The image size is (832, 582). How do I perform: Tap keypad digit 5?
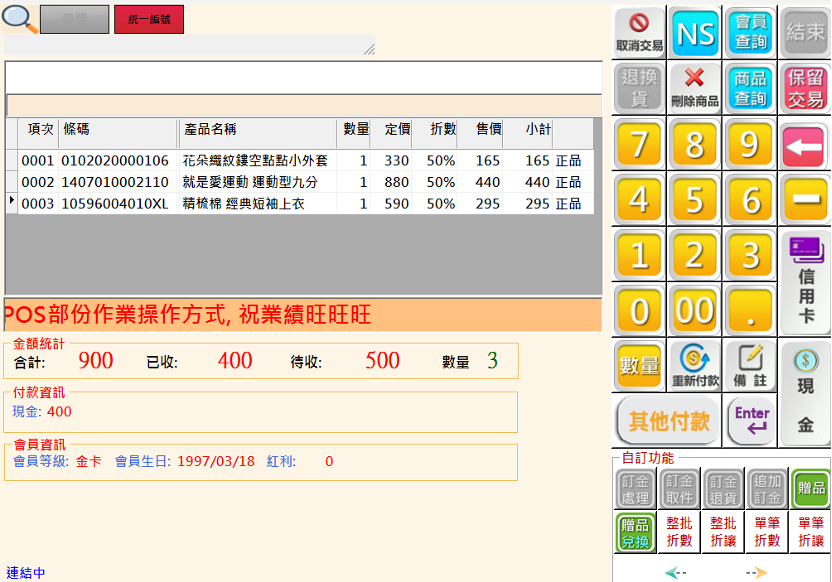695,200
